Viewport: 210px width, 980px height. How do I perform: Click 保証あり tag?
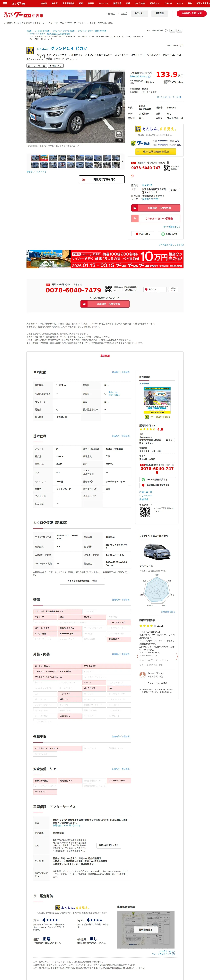tap(56, 66)
